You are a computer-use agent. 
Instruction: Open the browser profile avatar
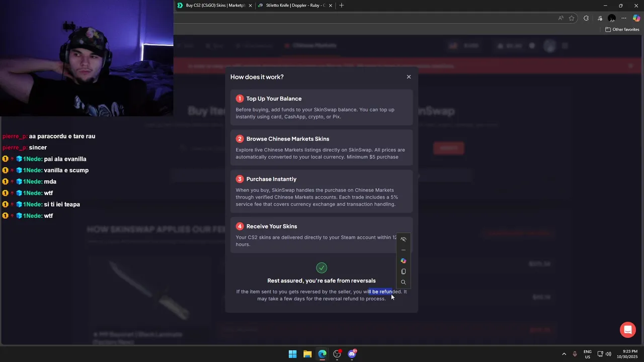612,18
